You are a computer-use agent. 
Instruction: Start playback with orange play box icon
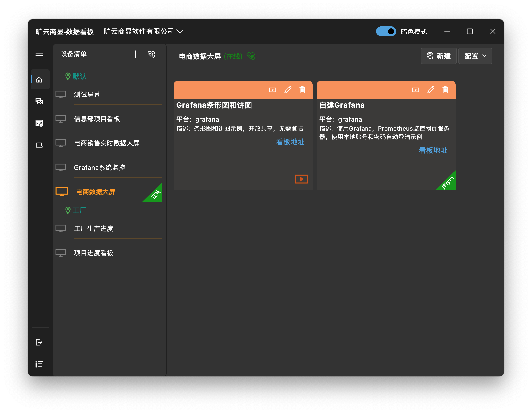(301, 179)
